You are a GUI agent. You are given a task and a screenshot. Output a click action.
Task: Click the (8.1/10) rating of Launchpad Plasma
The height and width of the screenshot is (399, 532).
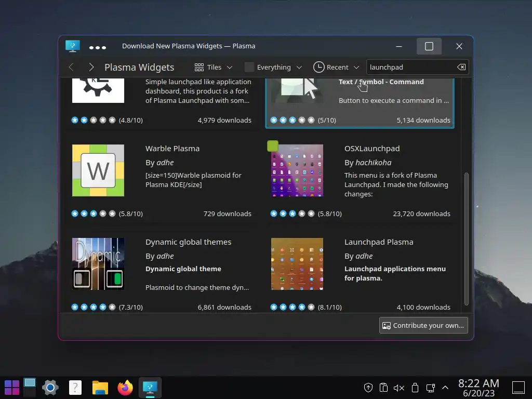click(329, 307)
